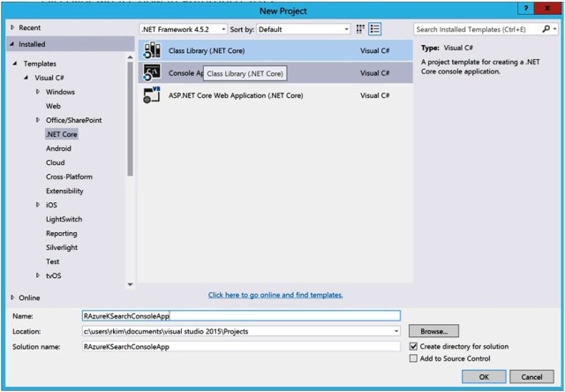The image size is (565, 392).
Task: Close the New Project dialog
Action: click(x=547, y=8)
